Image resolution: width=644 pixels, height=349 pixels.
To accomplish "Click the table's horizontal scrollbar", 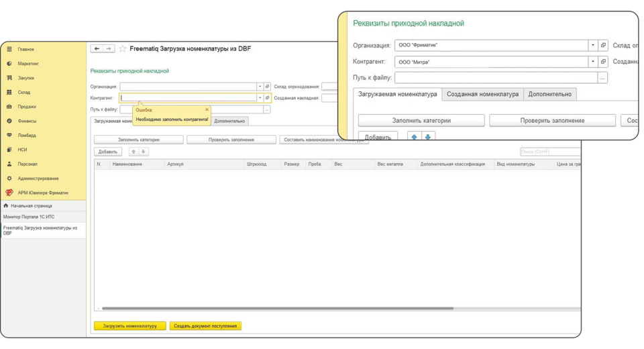I will click(x=275, y=309).
